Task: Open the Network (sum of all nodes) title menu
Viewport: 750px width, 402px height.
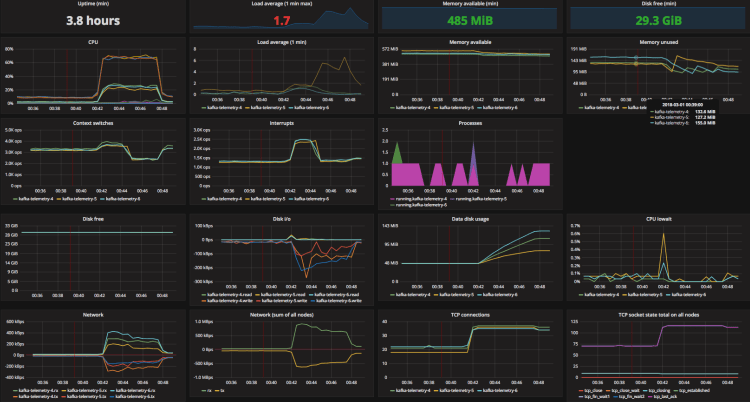Action: (x=281, y=315)
